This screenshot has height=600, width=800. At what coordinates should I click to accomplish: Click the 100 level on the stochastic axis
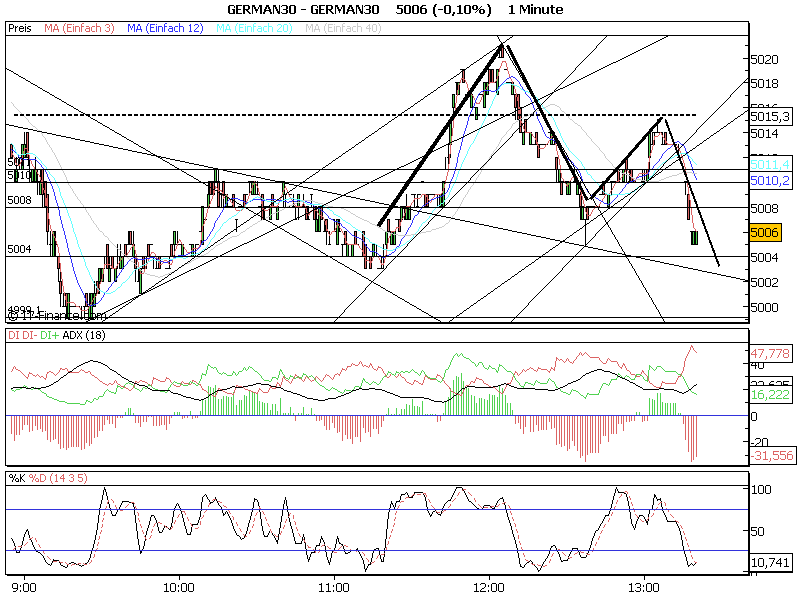point(761,490)
